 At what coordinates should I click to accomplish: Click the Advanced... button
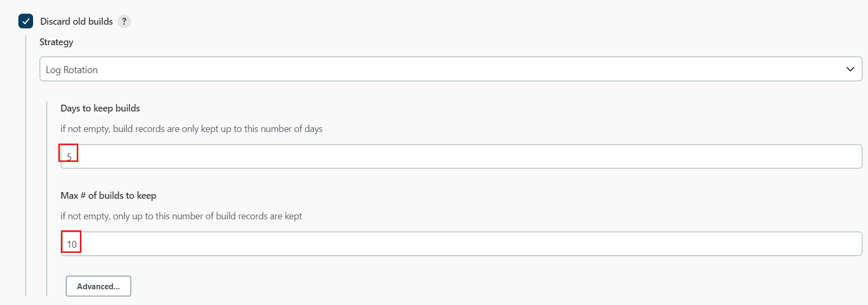98,286
